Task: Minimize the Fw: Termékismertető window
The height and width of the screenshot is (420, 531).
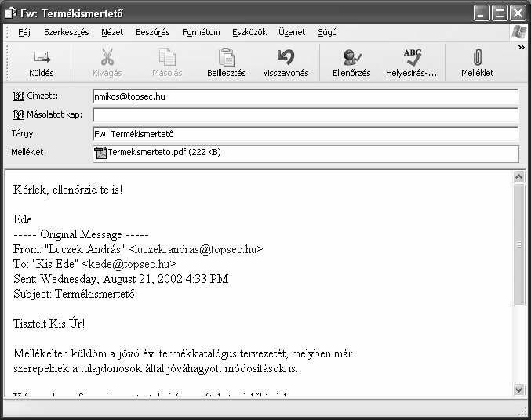Action: coord(482,13)
